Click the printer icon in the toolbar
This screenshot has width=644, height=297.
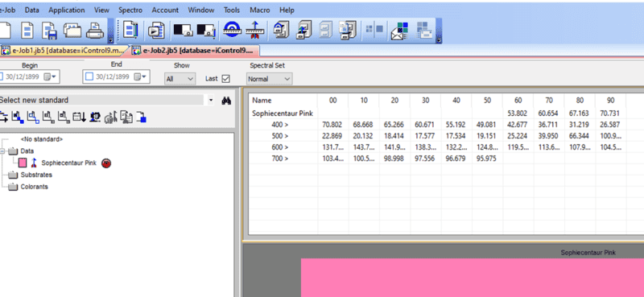95,30
